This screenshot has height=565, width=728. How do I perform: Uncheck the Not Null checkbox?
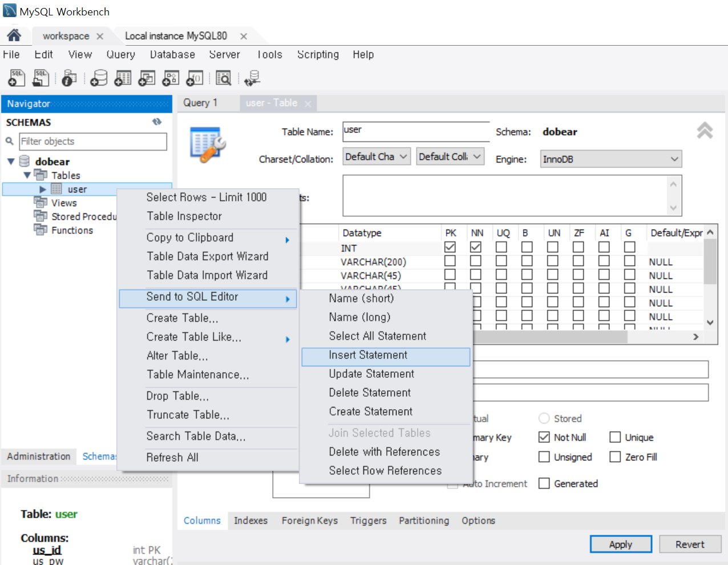544,437
